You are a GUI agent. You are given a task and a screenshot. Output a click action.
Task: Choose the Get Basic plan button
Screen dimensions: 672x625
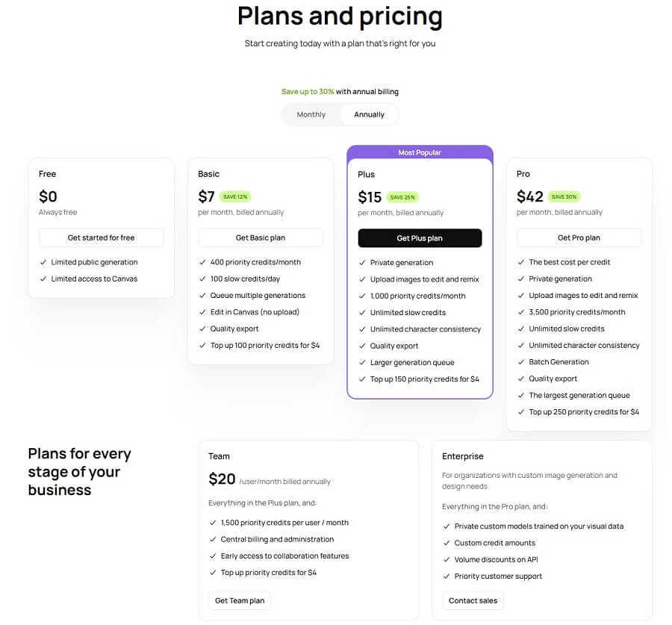[x=260, y=237]
